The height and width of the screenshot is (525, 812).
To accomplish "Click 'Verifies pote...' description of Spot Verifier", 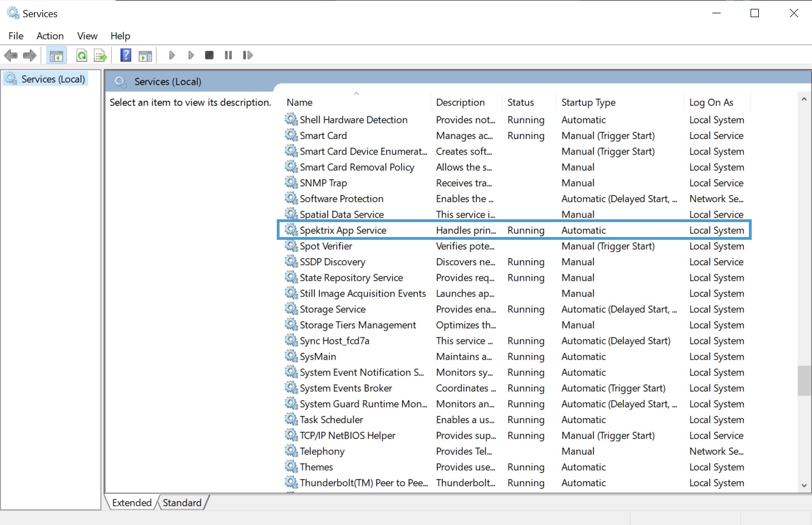I will click(x=465, y=246).
